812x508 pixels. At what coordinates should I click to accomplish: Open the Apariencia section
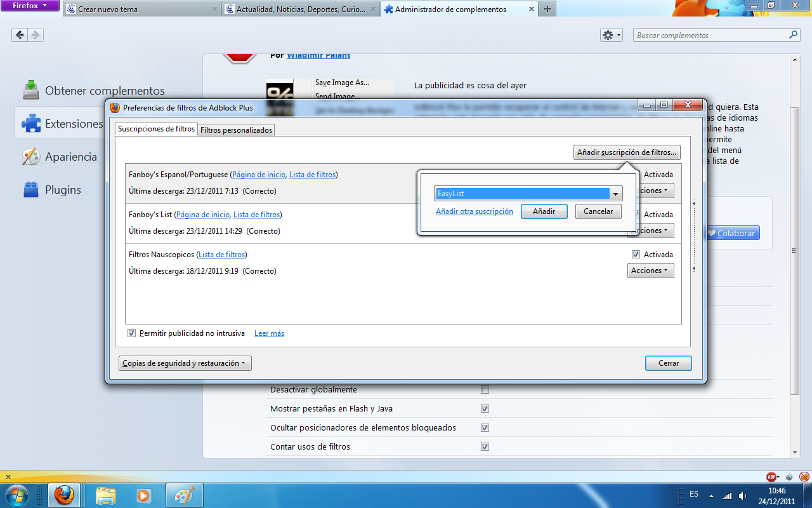[60, 157]
